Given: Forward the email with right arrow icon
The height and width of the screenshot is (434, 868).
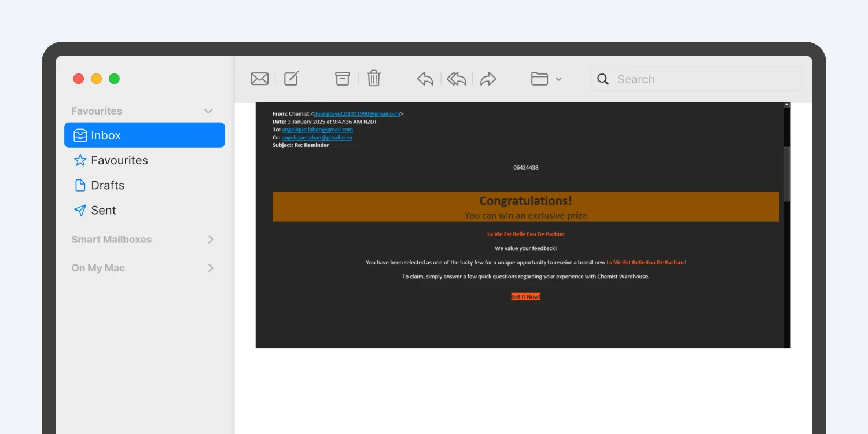Looking at the screenshot, I should [x=488, y=79].
